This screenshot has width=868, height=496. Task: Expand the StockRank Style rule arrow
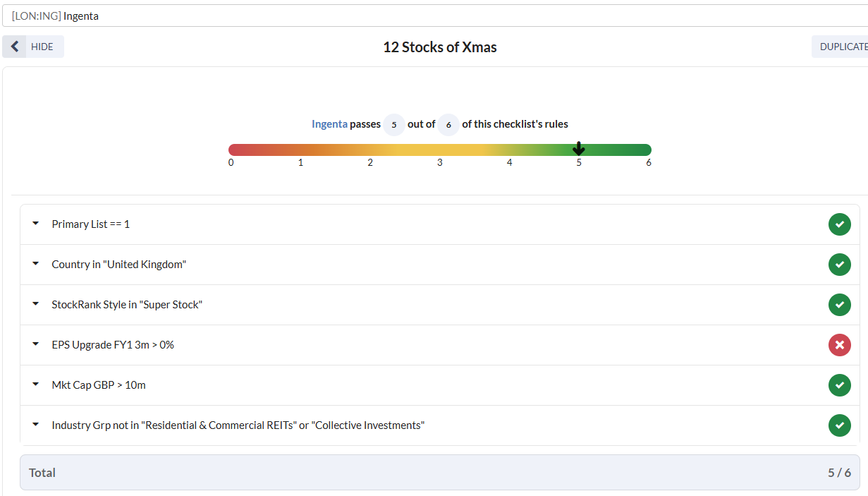pos(36,304)
